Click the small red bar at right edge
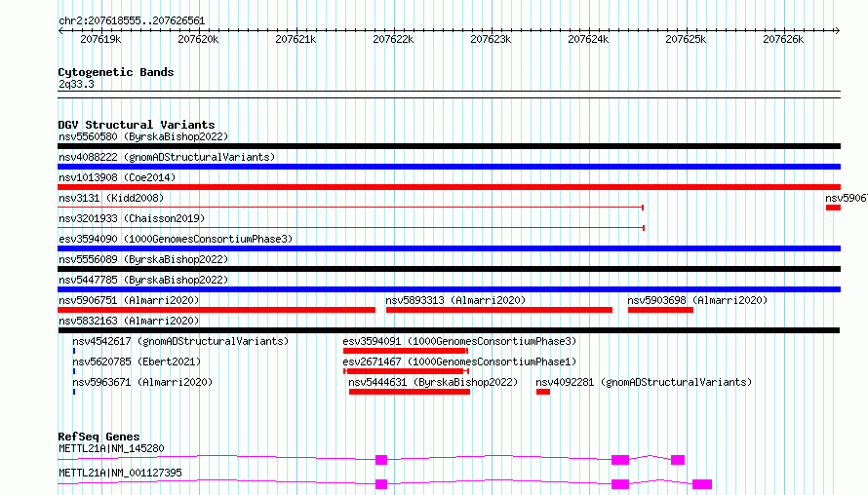Screen dimensions: 868x495 point(833,208)
